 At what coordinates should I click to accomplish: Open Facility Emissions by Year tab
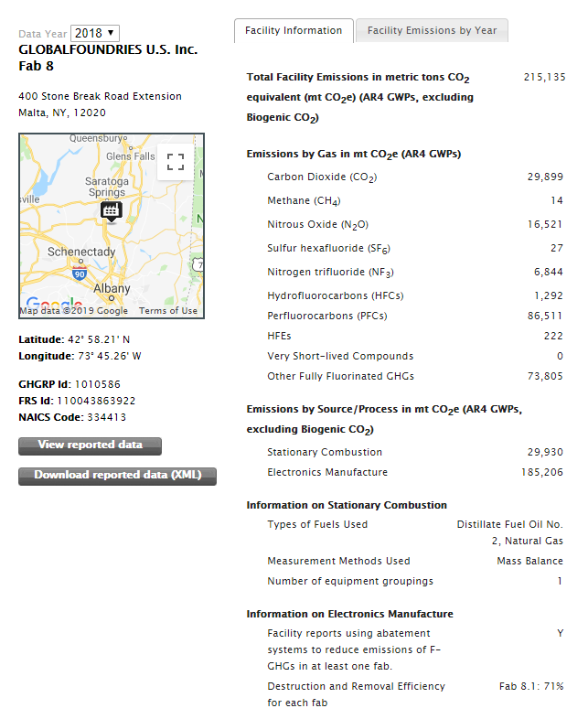point(432,31)
